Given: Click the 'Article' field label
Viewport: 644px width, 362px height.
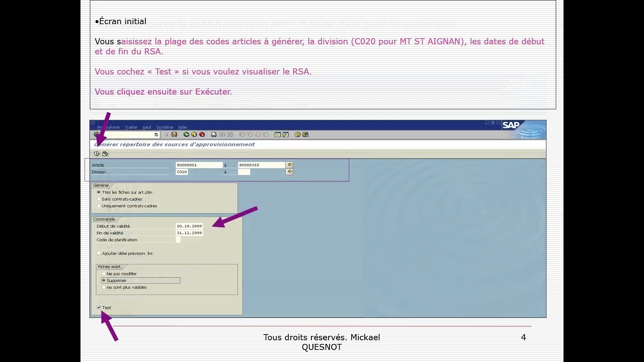Looking at the screenshot, I should pyautogui.click(x=98, y=165).
